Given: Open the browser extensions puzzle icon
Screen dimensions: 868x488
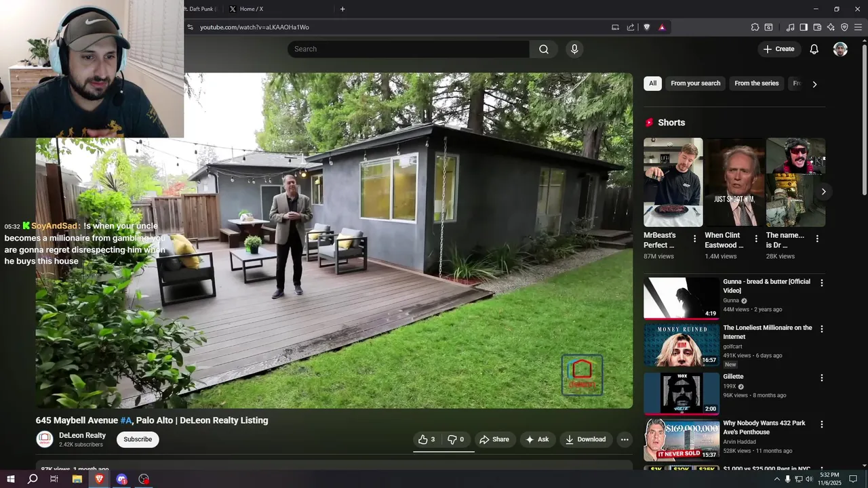Looking at the screenshot, I should click(755, 27).
